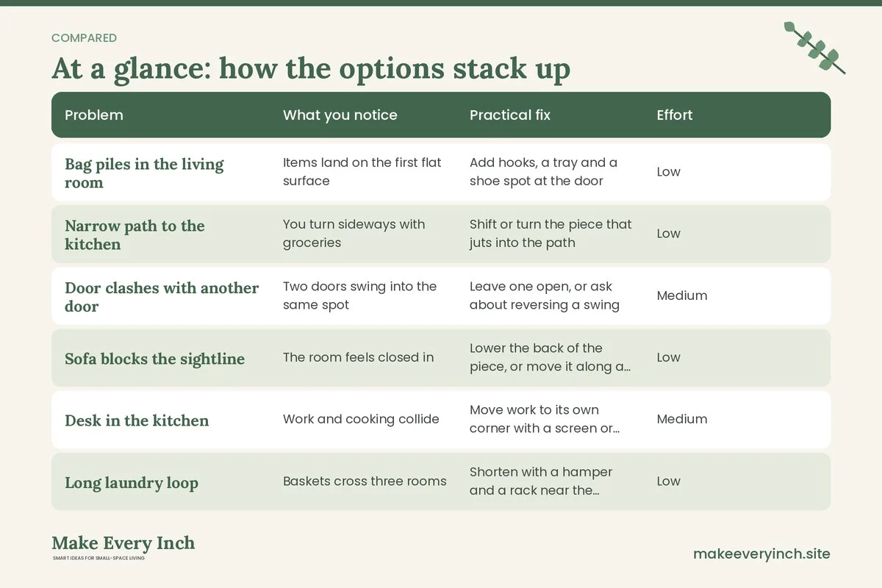Expand the truncated desk practical fix text
The height and width of the screenshot is (588, 882).
pyautogui.click(x=545, y=419)
